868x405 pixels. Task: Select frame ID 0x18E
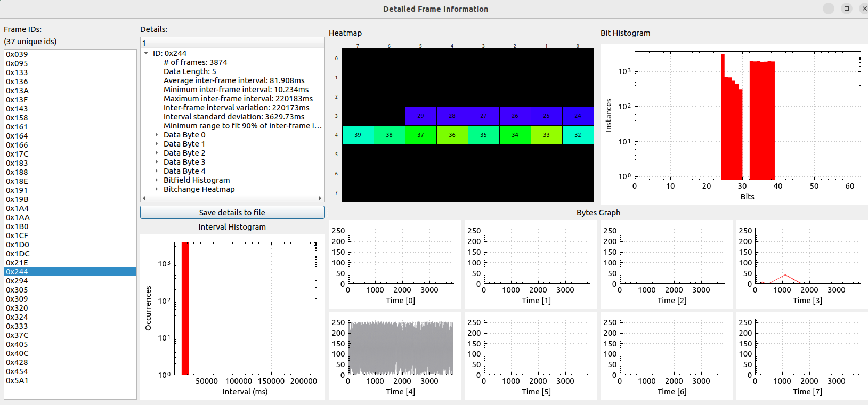coord(70,181)
